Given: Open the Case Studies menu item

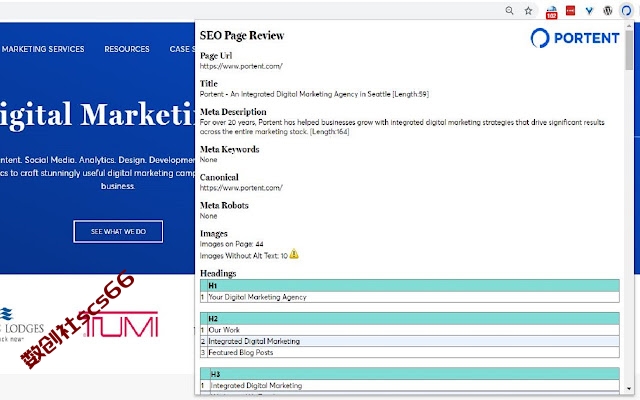Looking at the screenshot, I should 182,49.
